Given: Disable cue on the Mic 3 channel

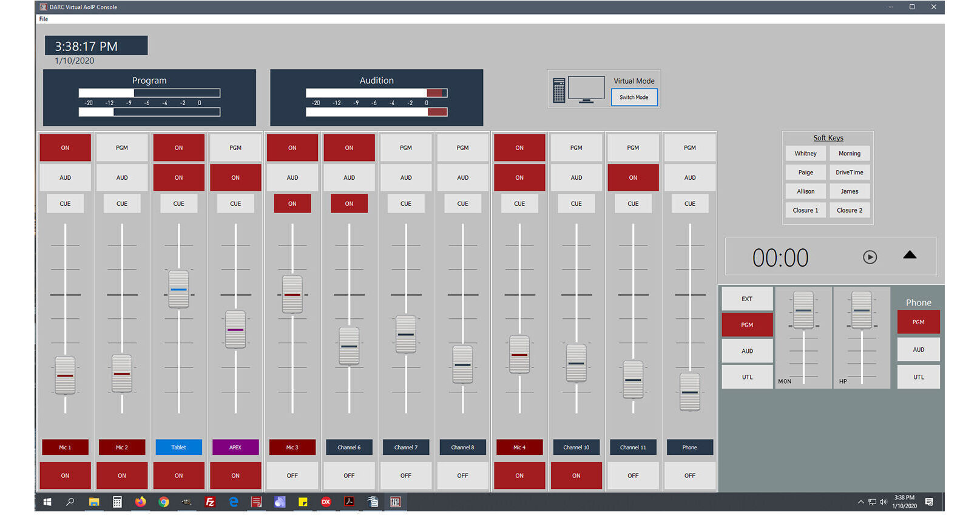Looking at the screenshot, I should (x=292, y=203).
